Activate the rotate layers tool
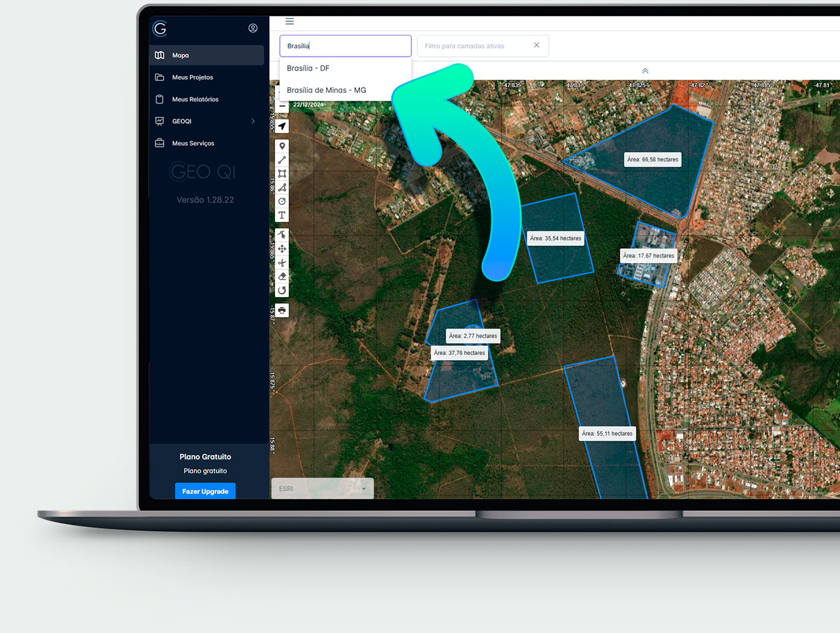Screen dimensions: 840x633 click(x=282, y=291)
